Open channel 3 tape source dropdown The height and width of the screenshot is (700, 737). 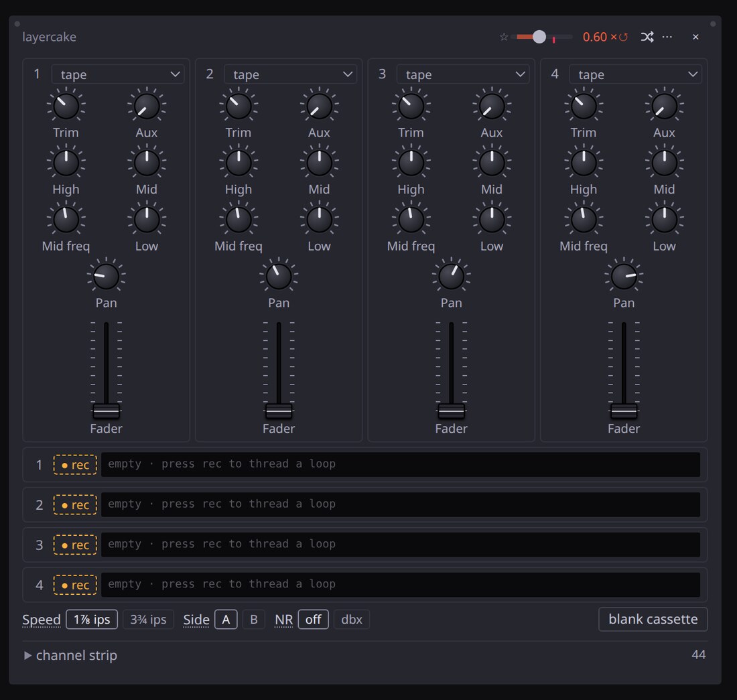(x=462, y=74)
